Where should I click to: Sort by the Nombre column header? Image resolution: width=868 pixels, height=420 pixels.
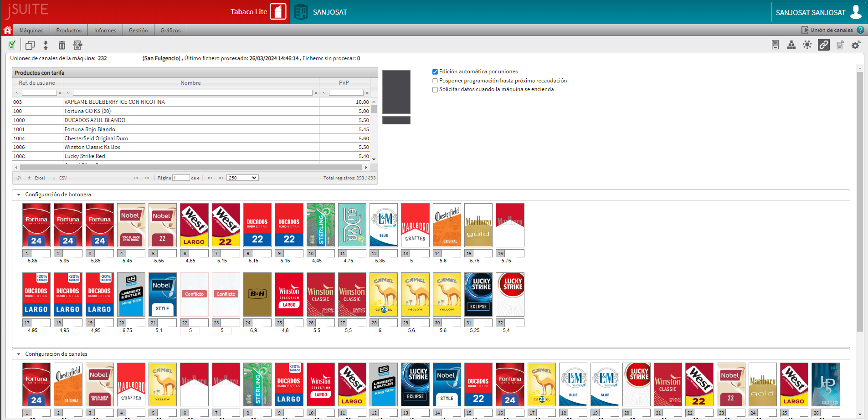[x=190, y=83]
